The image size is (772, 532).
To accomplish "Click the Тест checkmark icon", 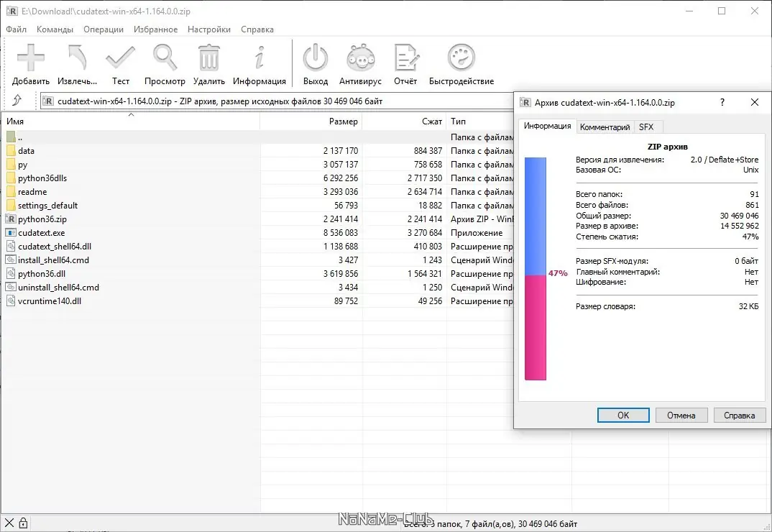I will (120, 58).
